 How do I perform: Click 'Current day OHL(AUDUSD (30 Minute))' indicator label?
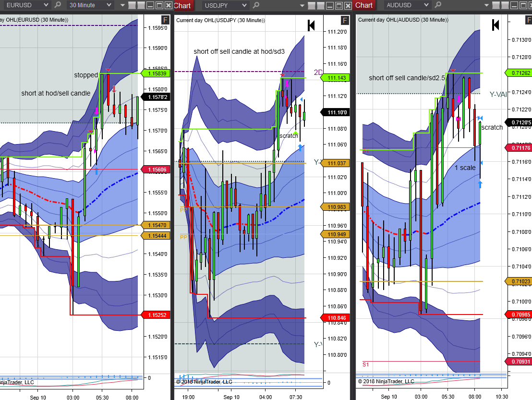[x=403, y=20]
